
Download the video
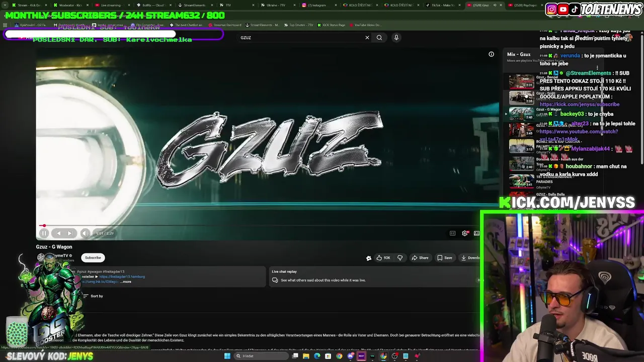[470, 258]
